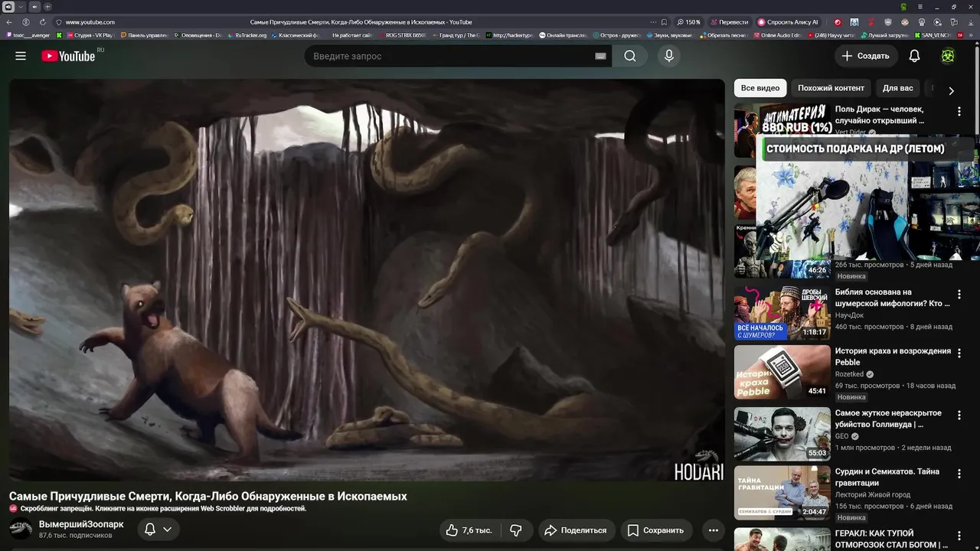Select Для вас filter chip
This screenshot has width=980, height=551.
897,88
